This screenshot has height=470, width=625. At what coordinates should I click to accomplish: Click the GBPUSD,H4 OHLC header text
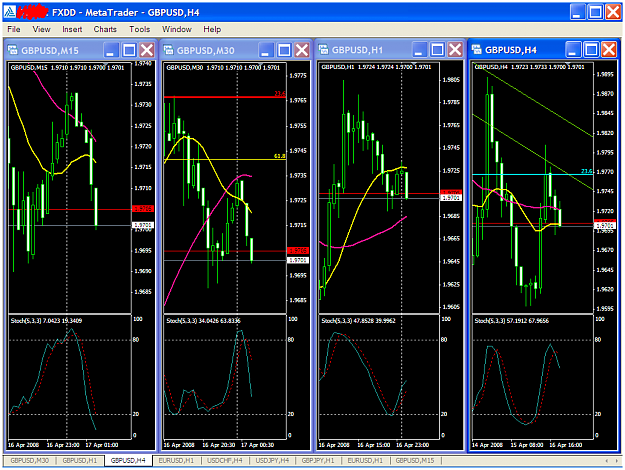(529, 67)
